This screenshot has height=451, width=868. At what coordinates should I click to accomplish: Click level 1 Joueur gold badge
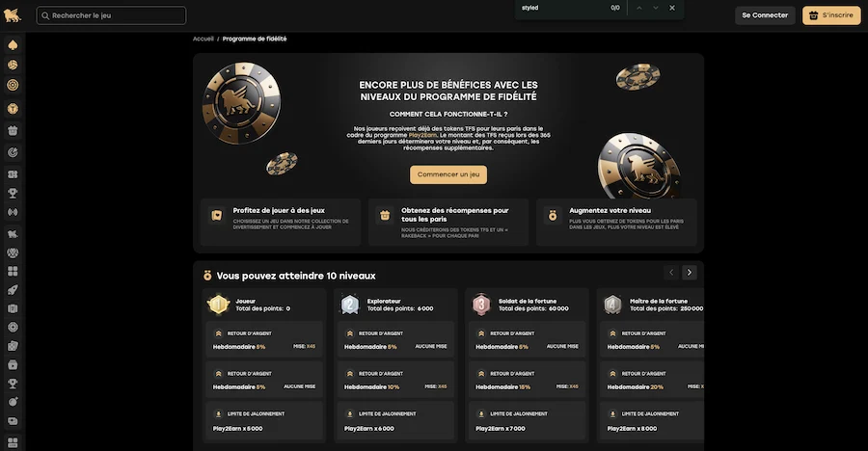(218, 305)
